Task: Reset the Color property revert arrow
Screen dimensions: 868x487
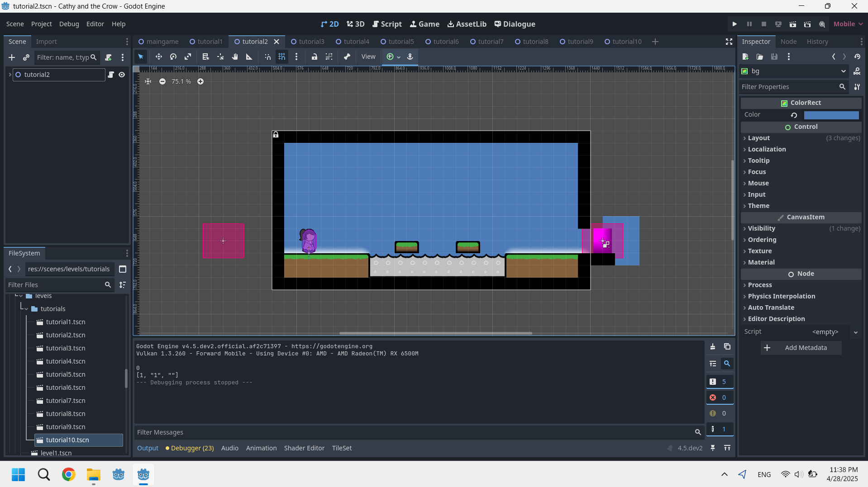Action: coord(794,115)
